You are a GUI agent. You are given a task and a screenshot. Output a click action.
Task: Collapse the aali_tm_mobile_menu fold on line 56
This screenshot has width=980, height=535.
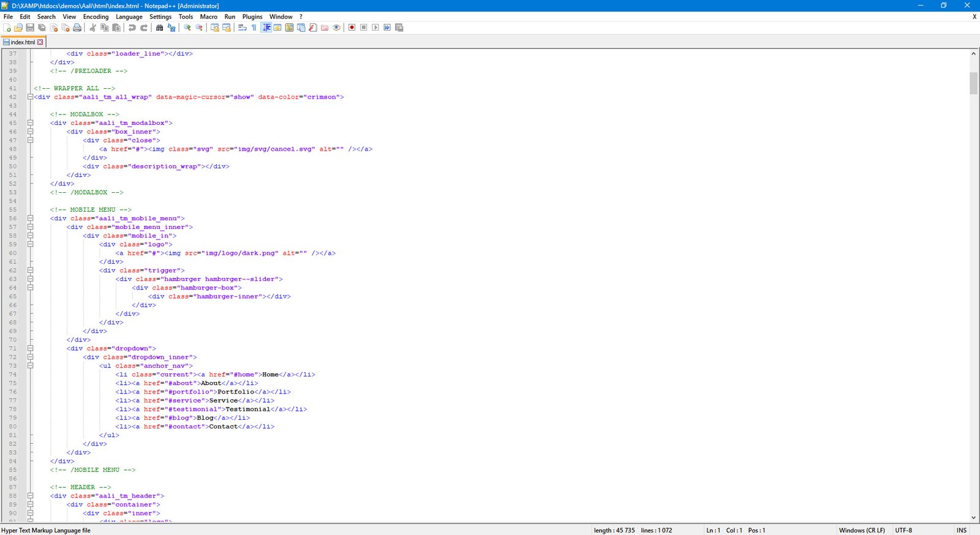30,218
